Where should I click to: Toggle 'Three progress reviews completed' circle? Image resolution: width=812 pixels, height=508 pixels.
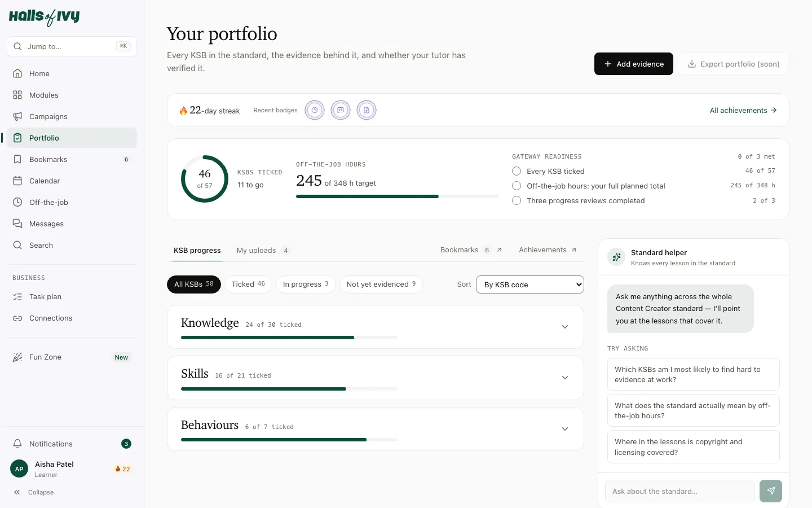pyautogui.click(x=517, y=200)
